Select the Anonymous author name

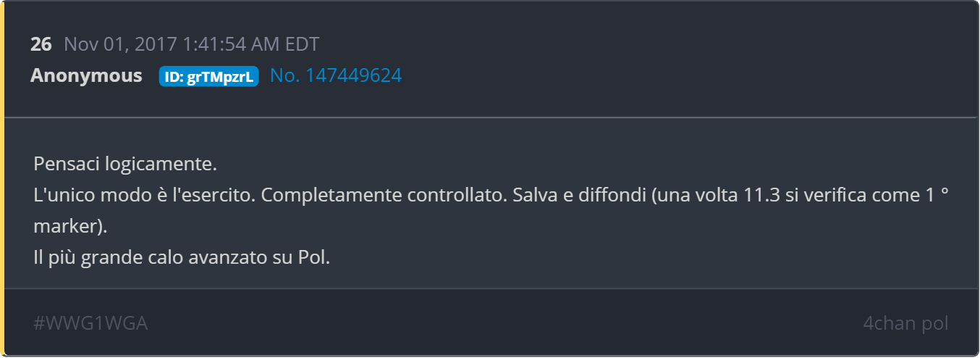(86, 75)
